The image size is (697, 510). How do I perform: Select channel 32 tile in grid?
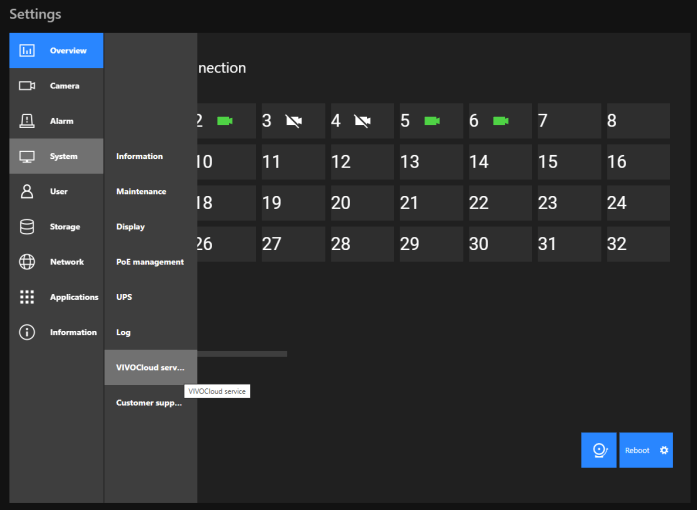(638, 244)
